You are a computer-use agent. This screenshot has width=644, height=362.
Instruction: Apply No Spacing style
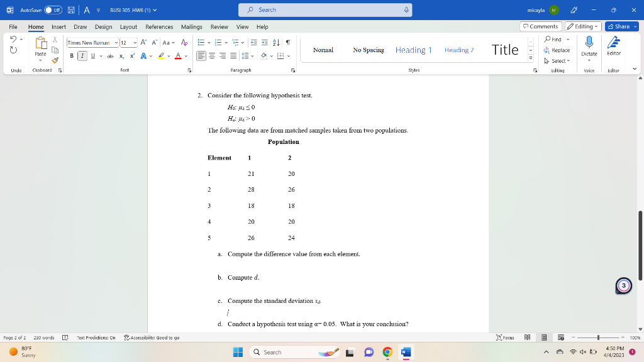pyautogui.click(x=369, y=50)
